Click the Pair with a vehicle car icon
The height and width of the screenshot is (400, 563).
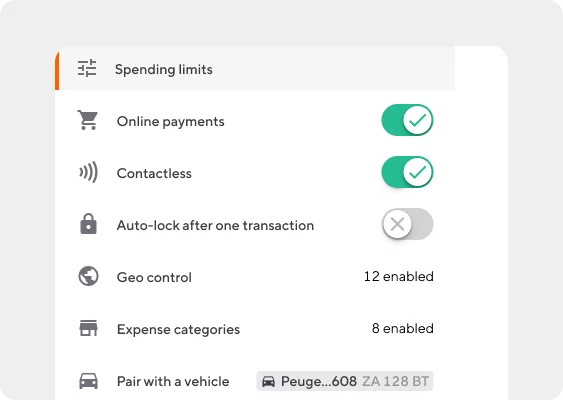click(x=88, y=381)
